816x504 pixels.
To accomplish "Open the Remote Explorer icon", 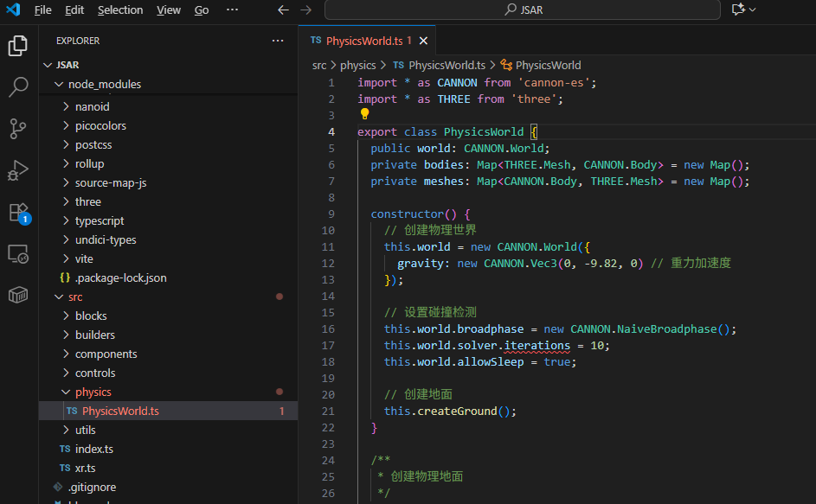I will coord(18,253).
